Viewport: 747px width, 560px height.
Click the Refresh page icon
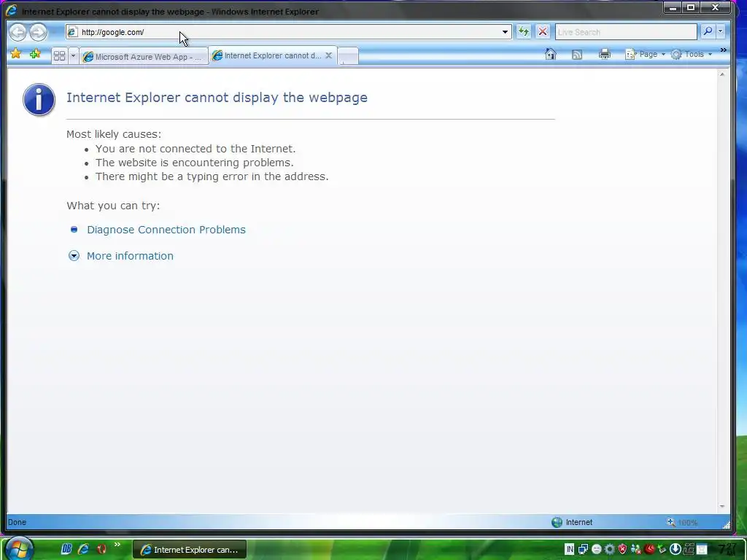point(524,32)
